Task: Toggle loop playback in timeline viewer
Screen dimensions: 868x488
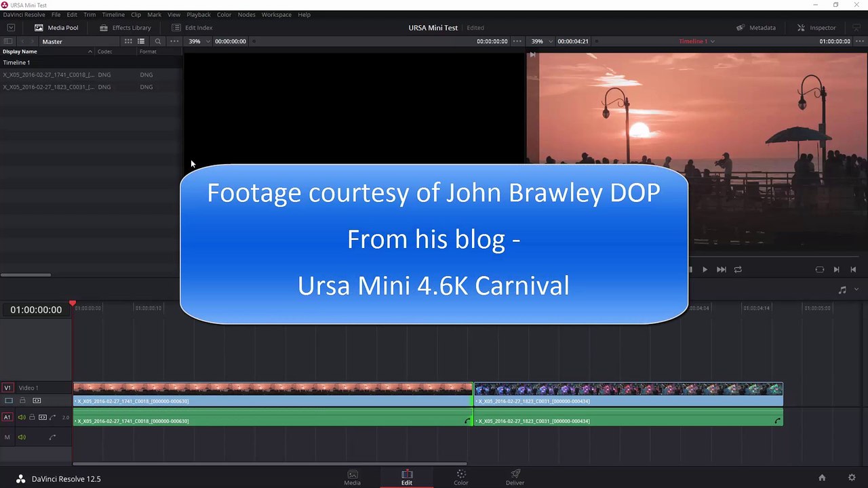Action: tap(738, 269)
